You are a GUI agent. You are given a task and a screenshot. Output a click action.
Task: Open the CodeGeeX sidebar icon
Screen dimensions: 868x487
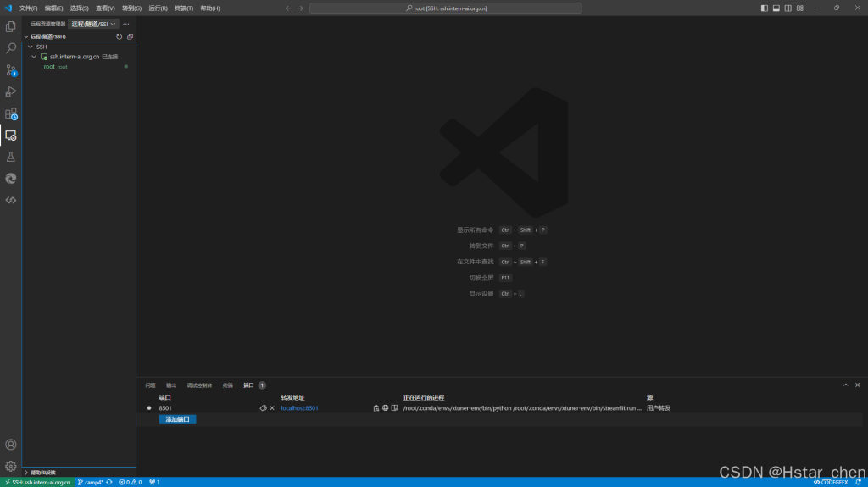pyautogui.click(x=10, y=200)
